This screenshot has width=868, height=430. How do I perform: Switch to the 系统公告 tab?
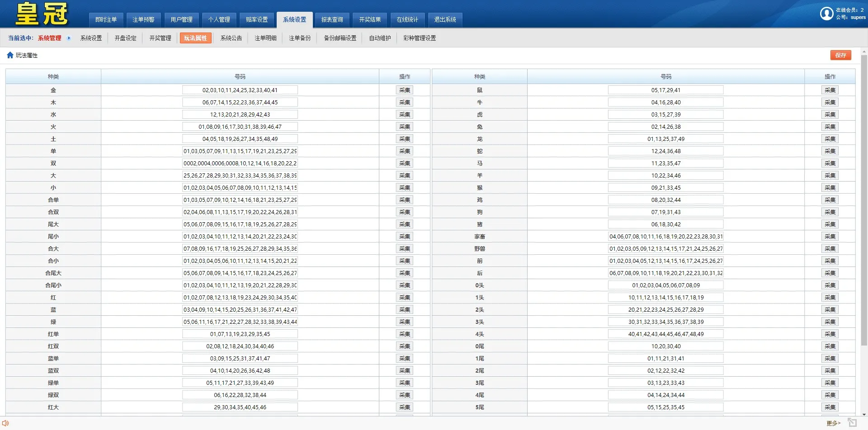(x=231, y=38)
